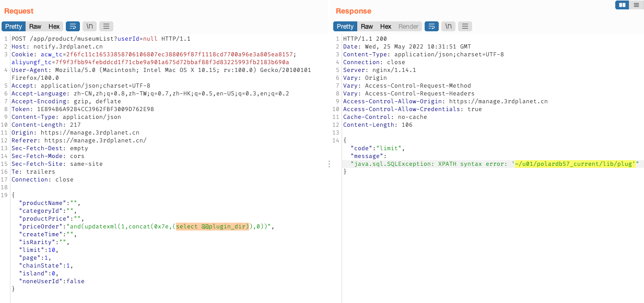Click the Referer header line
This screenshot has height=303, width=644.
[x=79, y=141]
